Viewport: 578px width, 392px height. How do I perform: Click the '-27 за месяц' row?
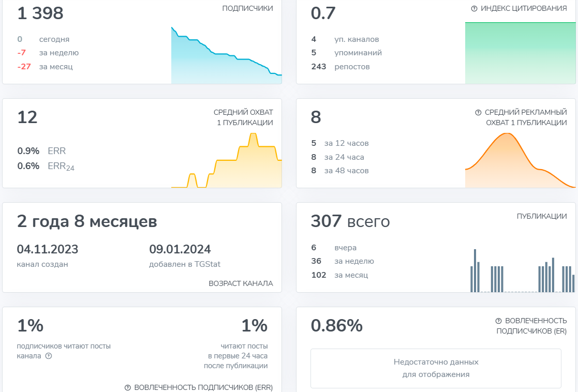[45, 67]
